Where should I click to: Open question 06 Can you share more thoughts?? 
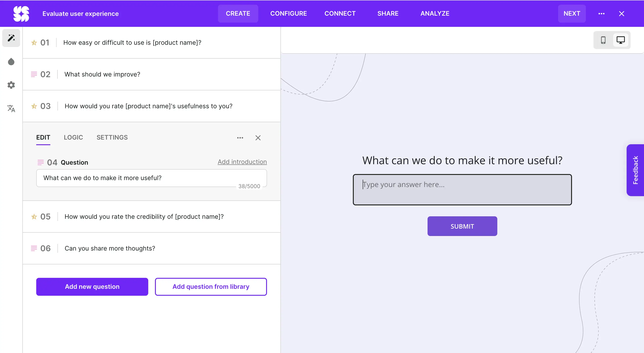click(152, 248)
